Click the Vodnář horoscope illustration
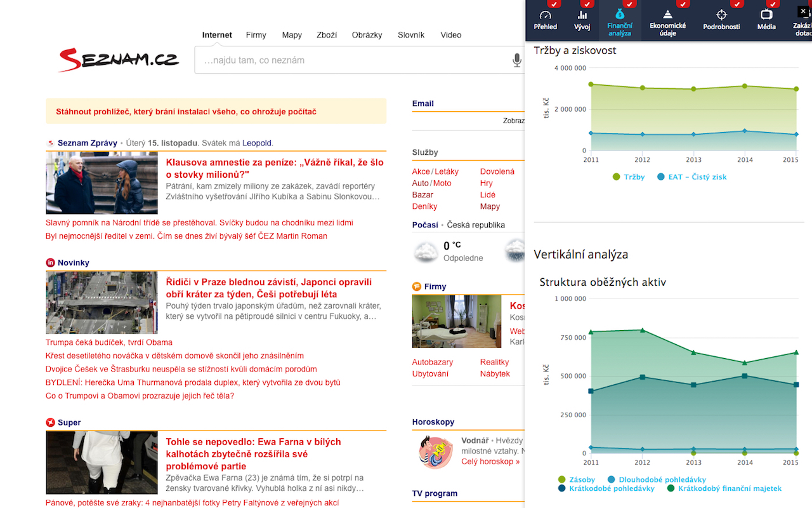The width and height of the screenshot is (812, 508). tap(436, 452)
